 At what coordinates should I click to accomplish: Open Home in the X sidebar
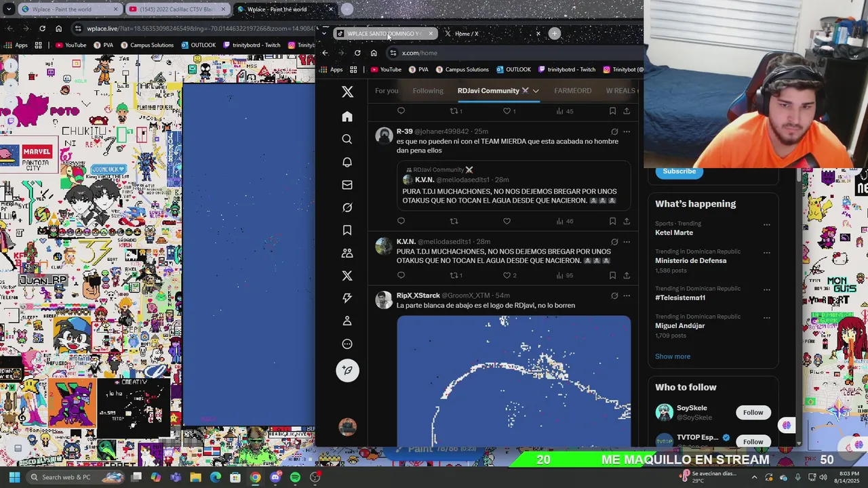347,117
